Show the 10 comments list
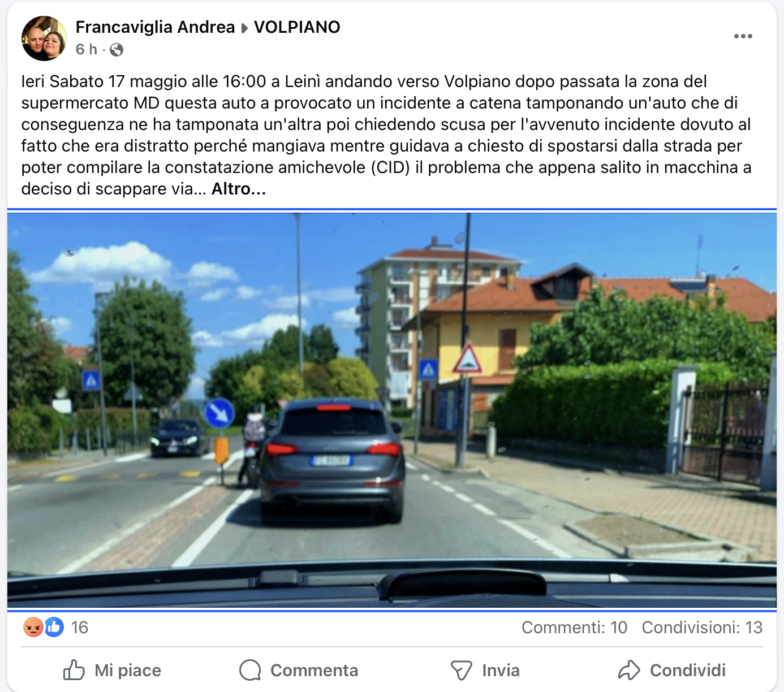The width and height of the screenshot is (784, 692). coord(574,628)
